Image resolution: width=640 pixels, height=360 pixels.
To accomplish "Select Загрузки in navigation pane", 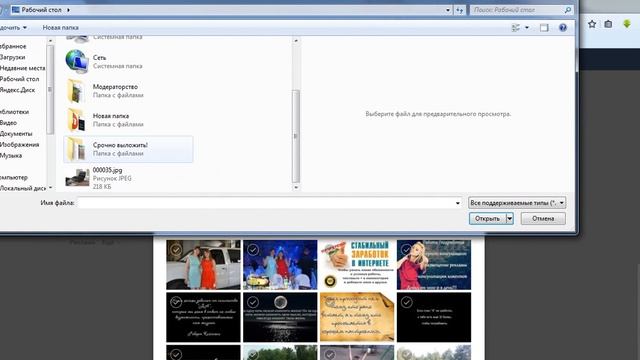I will 13,57.
